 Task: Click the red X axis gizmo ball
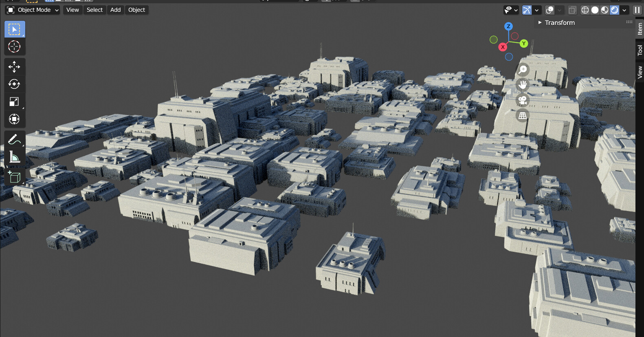[x=503, y=47]
